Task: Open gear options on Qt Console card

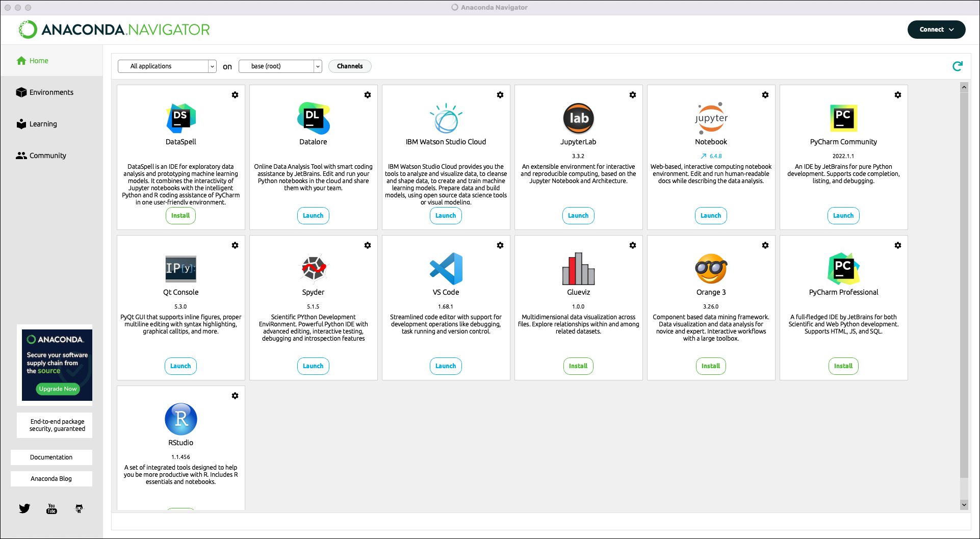Action: pyautogui.click(x=235, y=245)
